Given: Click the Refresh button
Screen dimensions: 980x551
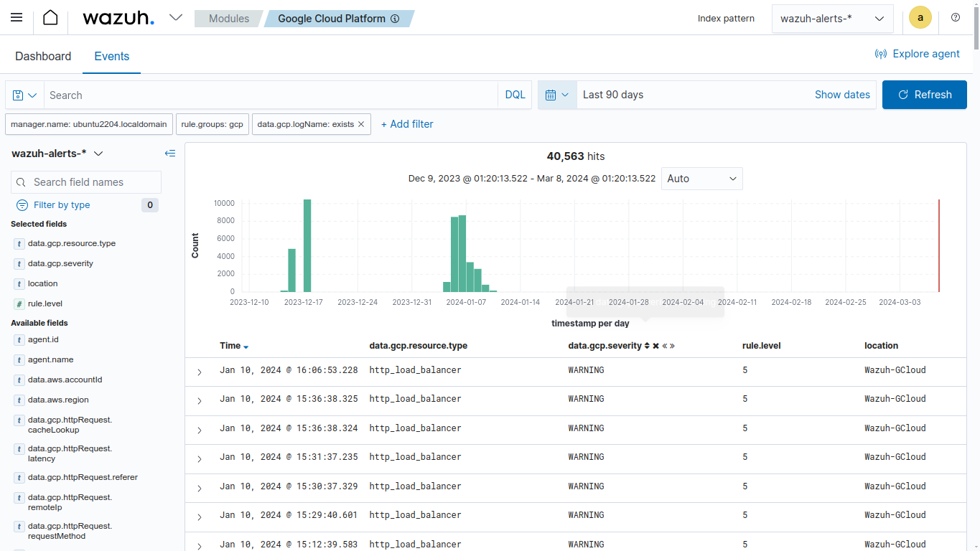Looking at the screenshot, I should 925,95.
